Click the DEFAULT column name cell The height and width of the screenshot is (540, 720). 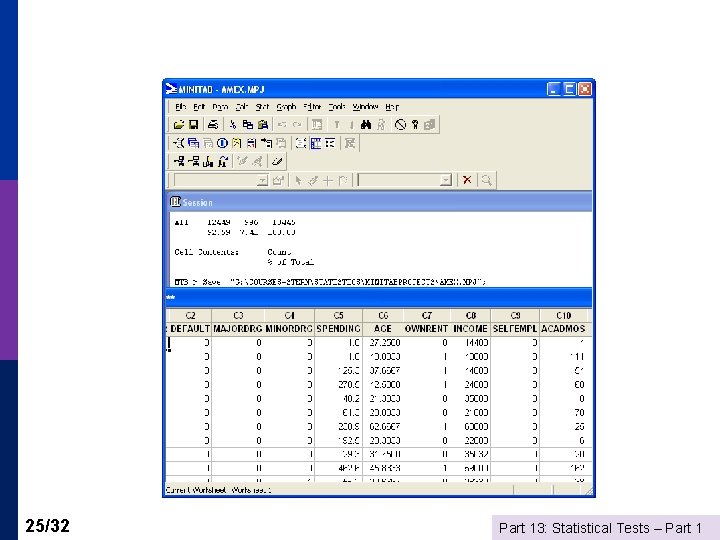190,329
